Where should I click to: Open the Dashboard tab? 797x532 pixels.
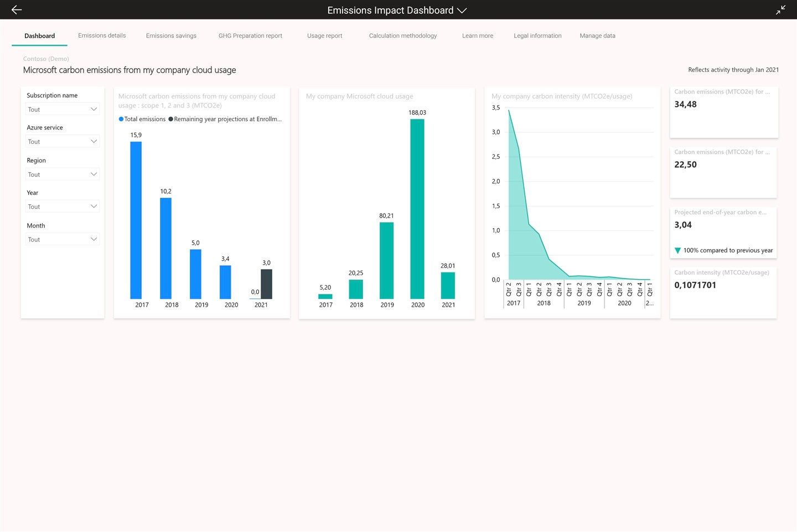point(39,36)
